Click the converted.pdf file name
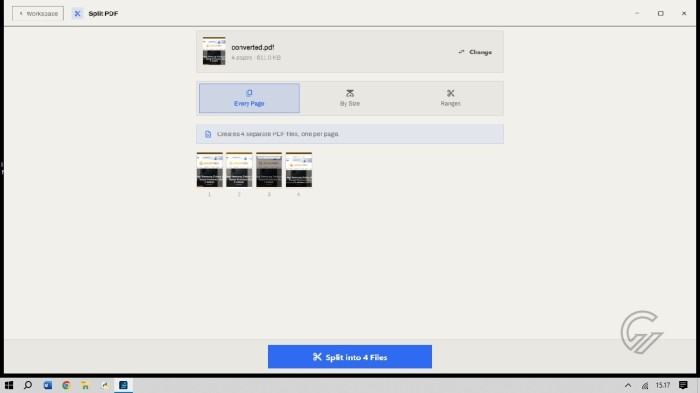This screenshot has width=700, height=393. pos(253,47)
